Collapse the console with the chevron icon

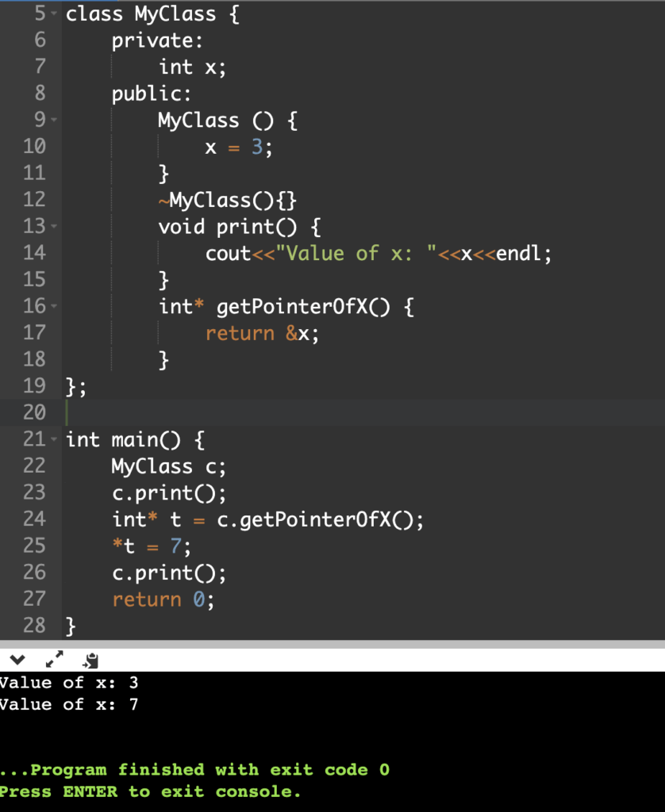click(x=17, y=660)
